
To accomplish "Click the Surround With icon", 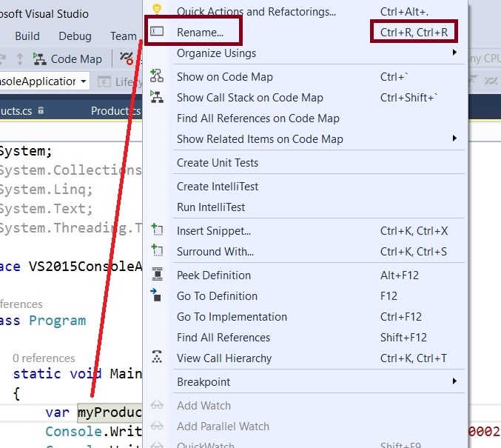I will (x=156, y=251).
